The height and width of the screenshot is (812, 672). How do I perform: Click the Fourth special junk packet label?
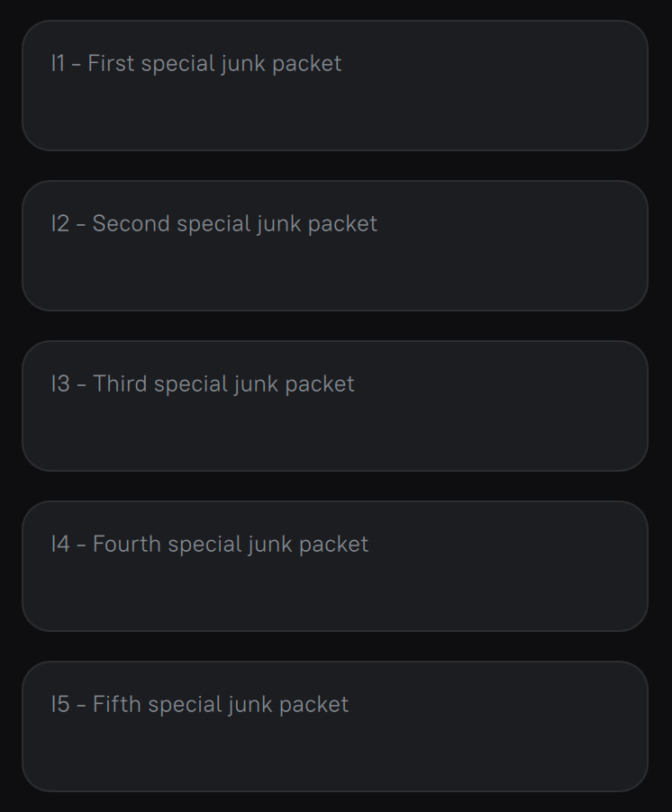(x=209, y=544)
